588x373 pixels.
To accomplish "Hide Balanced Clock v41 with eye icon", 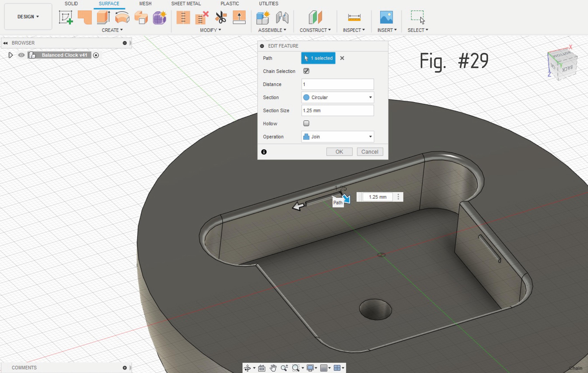I will pos(21,55).
